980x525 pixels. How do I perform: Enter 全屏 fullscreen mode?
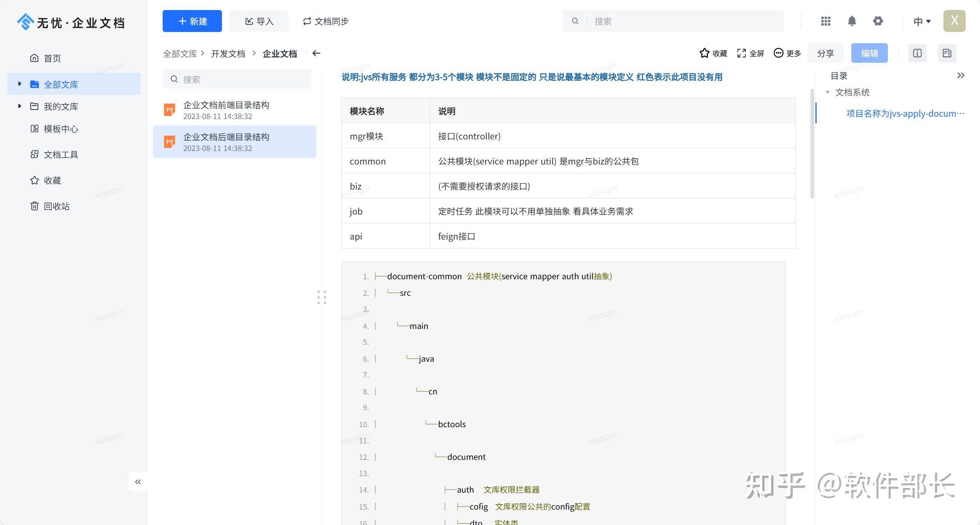pos(750,53)
